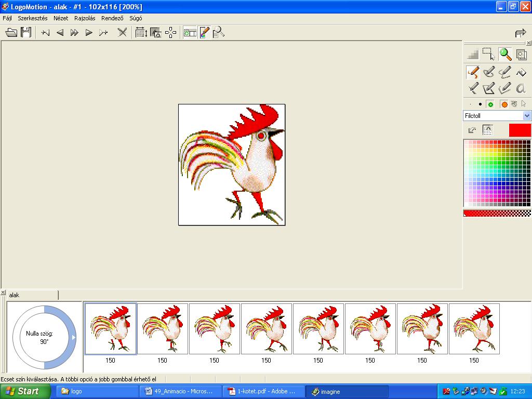Click the overlapping frames copy icon
The width and height of the screenshot is (532, 399).
click(x=522, y=54)
